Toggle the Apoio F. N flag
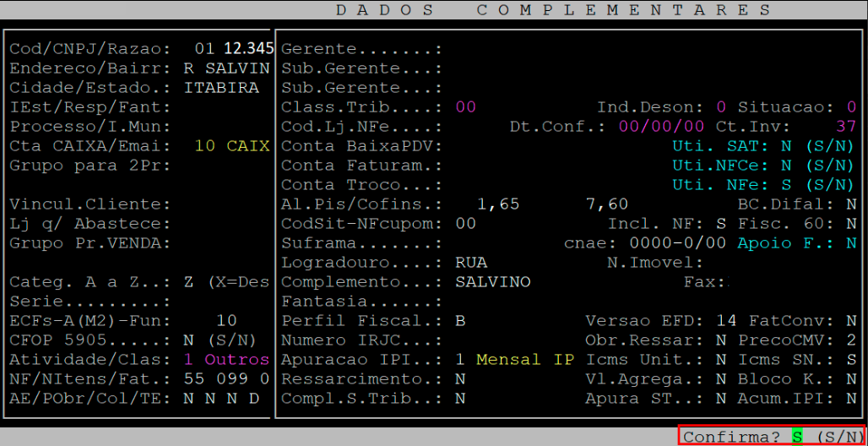 (x=851, y=243)
